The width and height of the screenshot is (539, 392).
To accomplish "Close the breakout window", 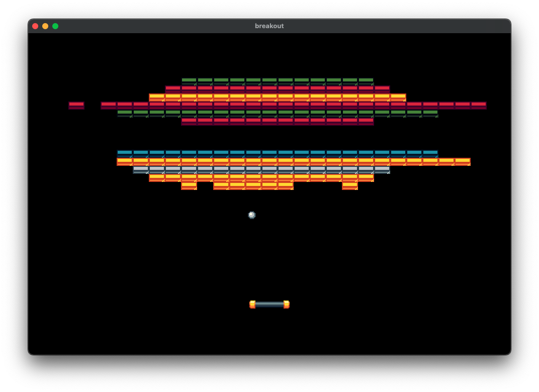I will click(35, 26).
